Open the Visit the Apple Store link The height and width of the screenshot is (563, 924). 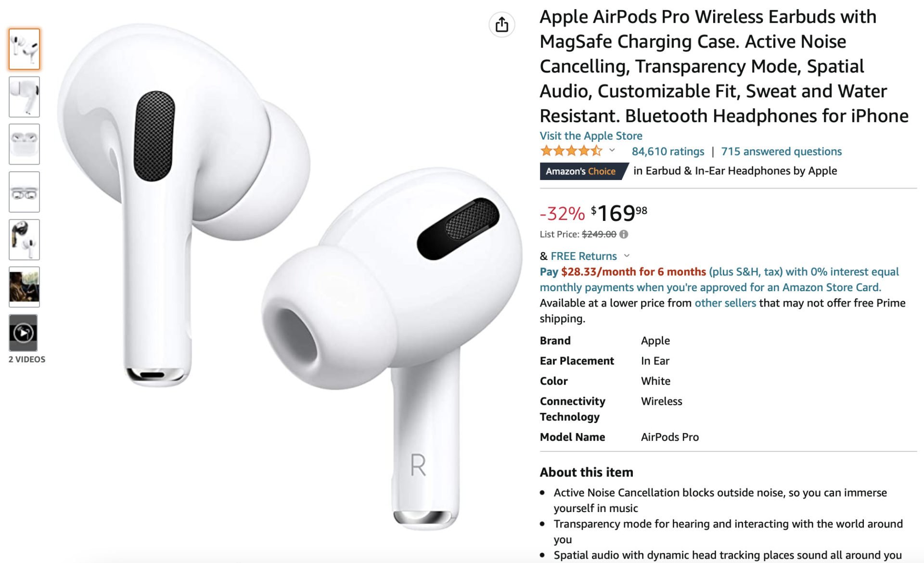click(x=591, y=136)
